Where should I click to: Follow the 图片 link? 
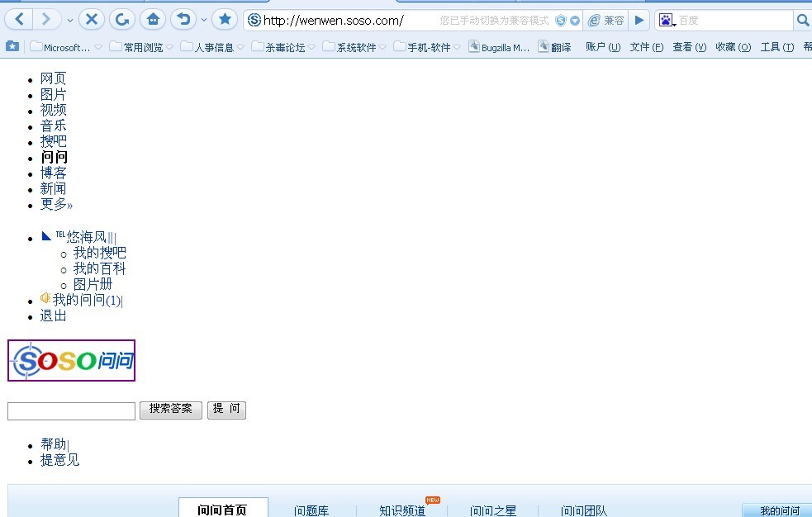click(x=54, y=94)
